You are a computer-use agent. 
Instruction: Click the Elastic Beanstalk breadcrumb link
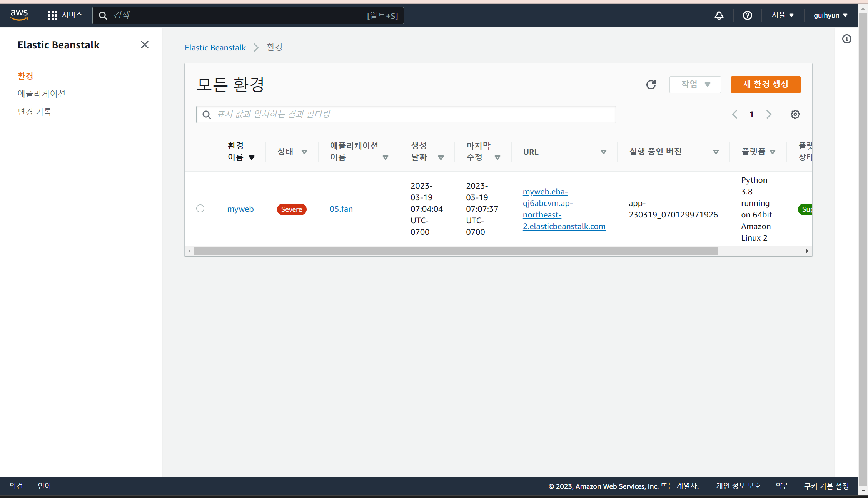[215, 48]
